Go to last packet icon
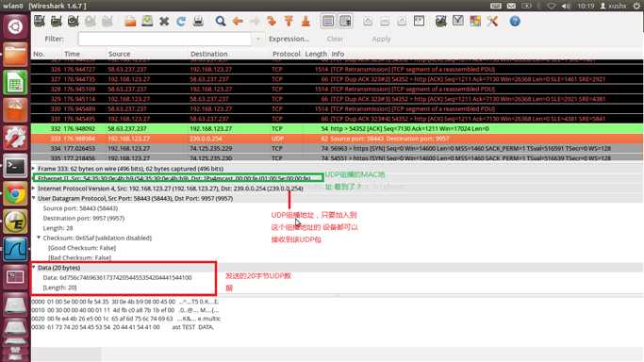 point(305,21)
